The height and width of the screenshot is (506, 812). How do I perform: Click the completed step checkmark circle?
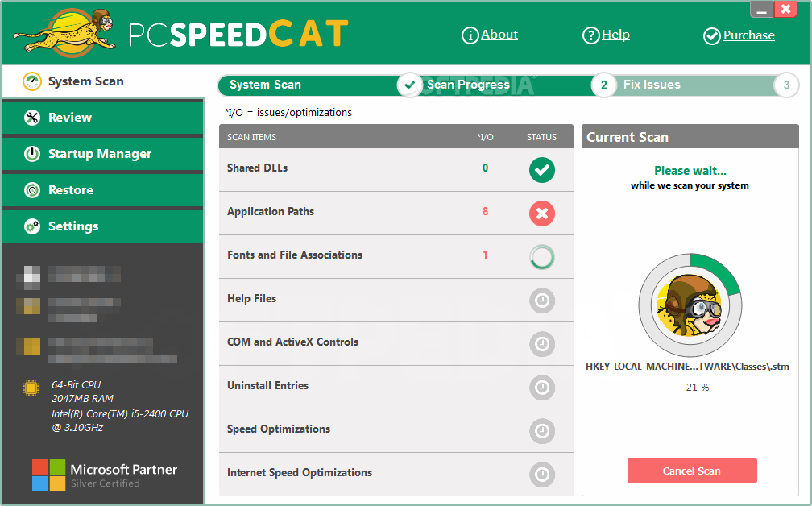(x=409, y=85)
